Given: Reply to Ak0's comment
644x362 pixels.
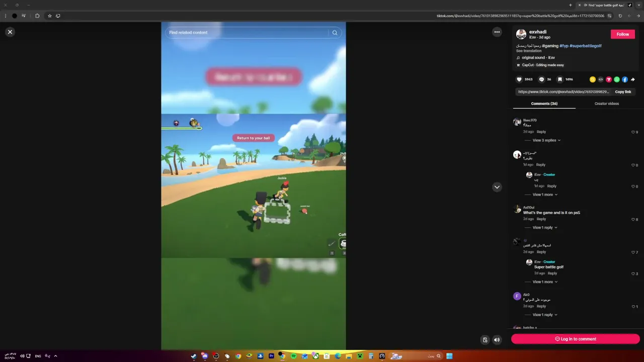Looking at the screenshot, I should click(541, 306).
